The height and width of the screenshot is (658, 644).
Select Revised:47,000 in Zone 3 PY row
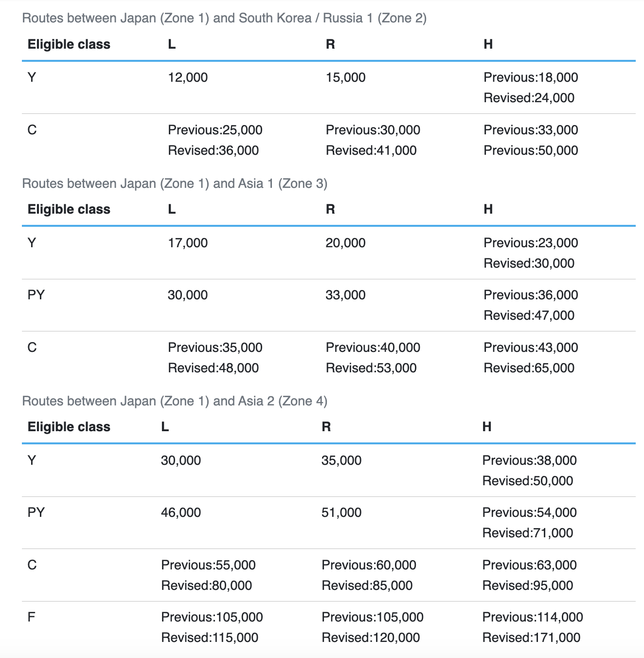pyautogui.click(x=529, y=315)
